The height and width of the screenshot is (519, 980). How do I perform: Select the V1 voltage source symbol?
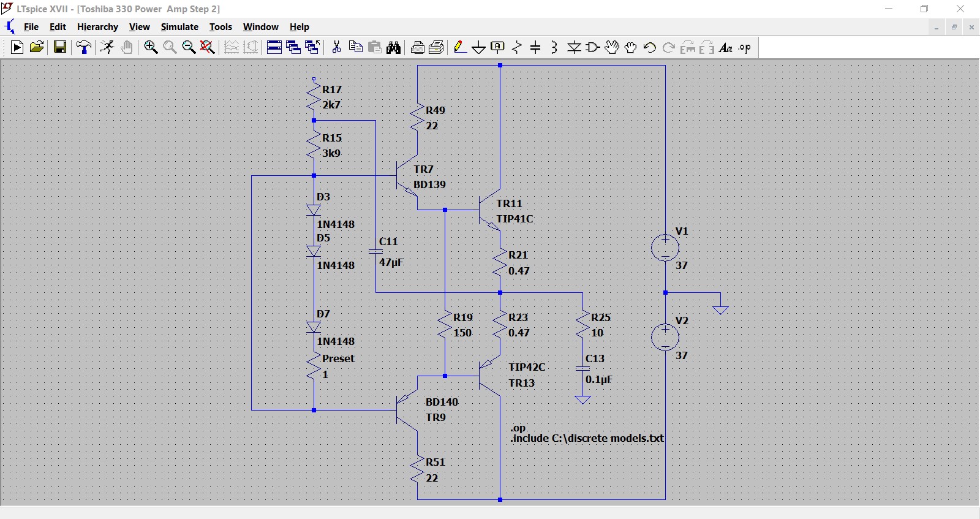click(665, 248)
